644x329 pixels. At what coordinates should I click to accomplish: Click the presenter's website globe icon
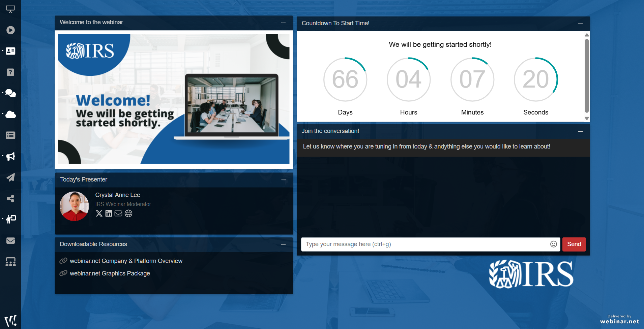[x=128, y=213]
